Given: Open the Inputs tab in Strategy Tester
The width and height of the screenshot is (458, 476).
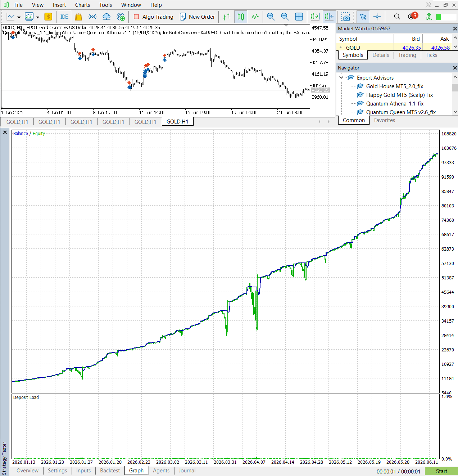Looking at the screenshot, I should click(83, 471).
